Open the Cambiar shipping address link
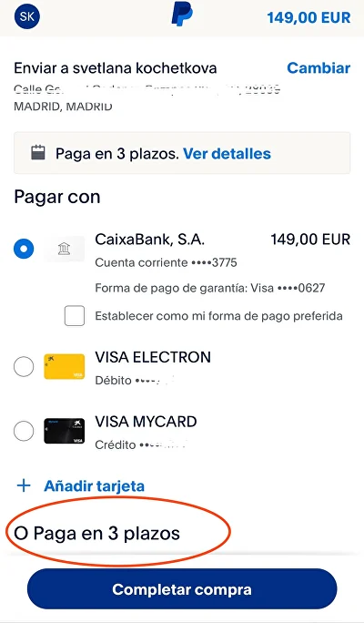Screen dimensions: 364x623 coord(318,68)
